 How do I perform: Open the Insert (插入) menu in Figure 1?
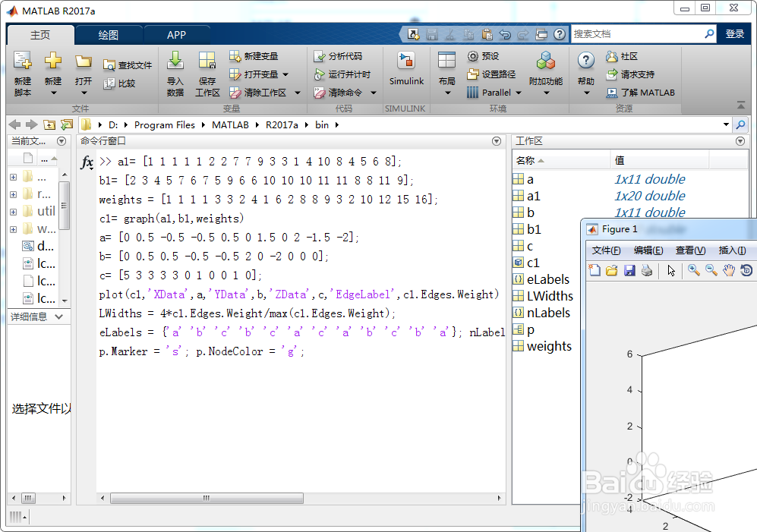(x=733, y=250)
